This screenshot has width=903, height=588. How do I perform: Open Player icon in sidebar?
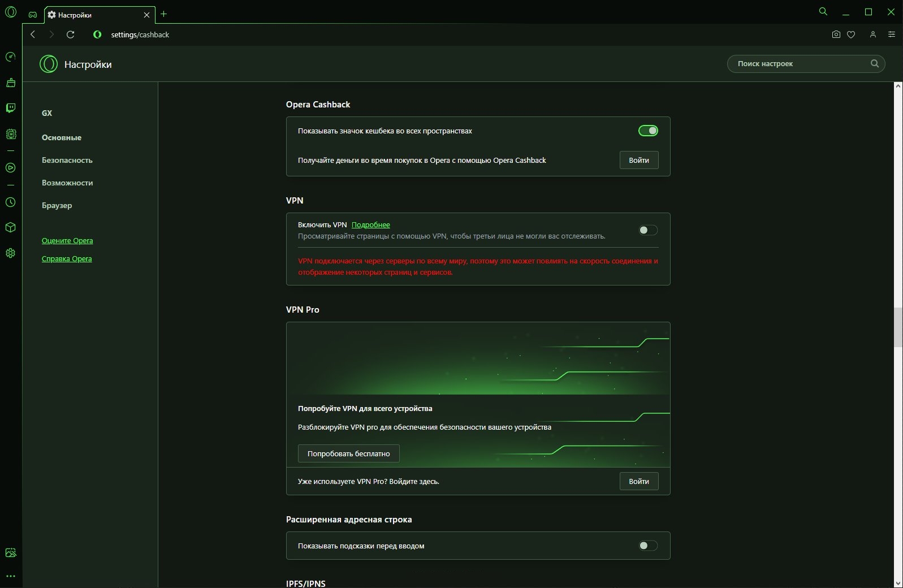(10, 167)
